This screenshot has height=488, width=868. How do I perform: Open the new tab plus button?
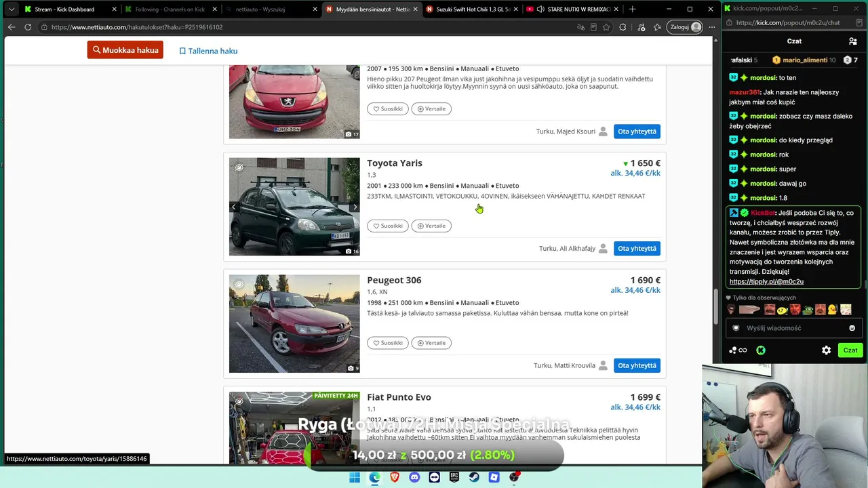point(632,9)
